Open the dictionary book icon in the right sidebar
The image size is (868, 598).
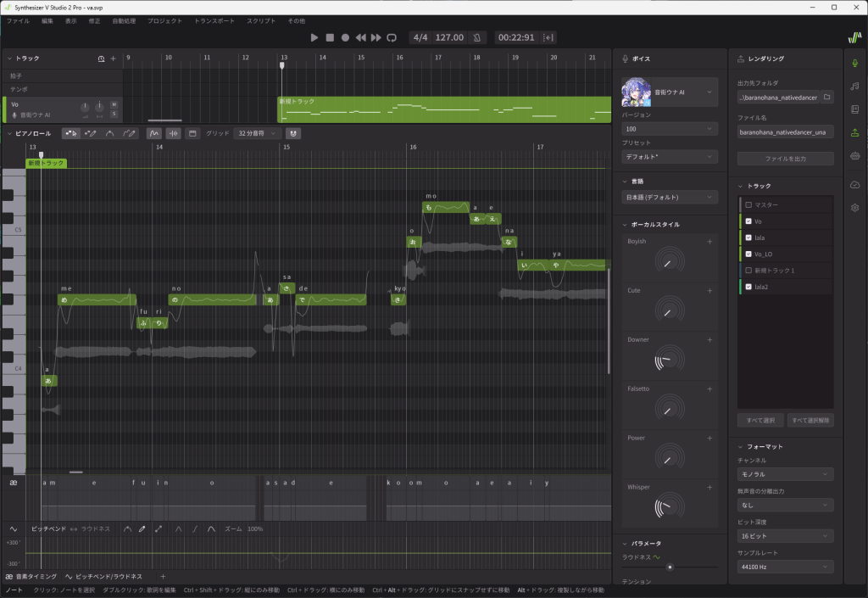tap(854, 109)
